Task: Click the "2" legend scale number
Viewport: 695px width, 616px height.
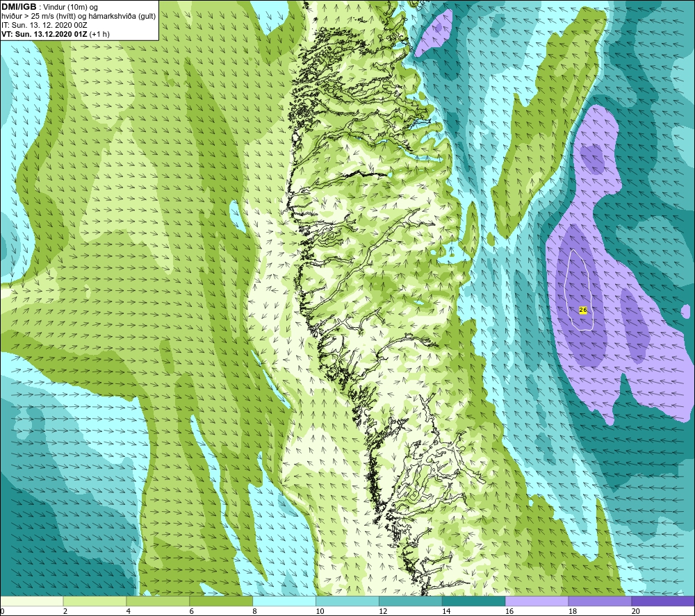Action: point(65,612)
